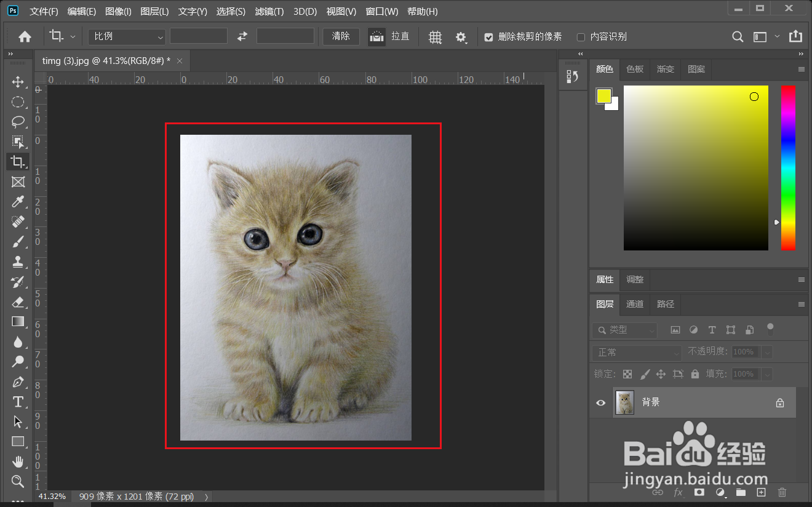Select the Lasso tool
The height and width of the screenshot is (507, 812).
coord(18,122)
